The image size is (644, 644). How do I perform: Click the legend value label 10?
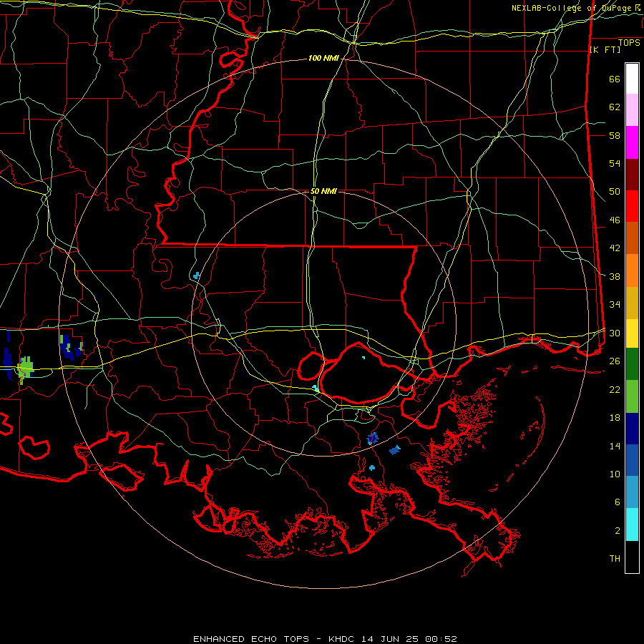pyautogui.click(x=615, y=474)
